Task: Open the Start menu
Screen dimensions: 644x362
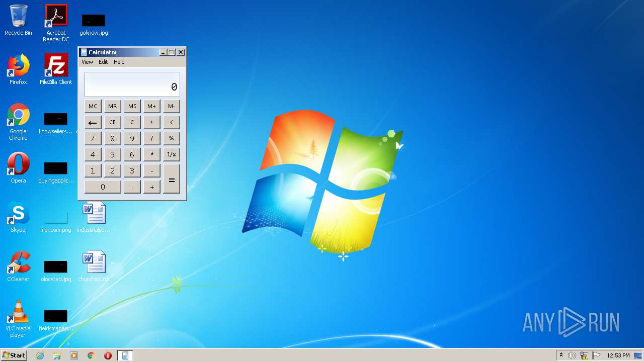Action: [14, 355]
